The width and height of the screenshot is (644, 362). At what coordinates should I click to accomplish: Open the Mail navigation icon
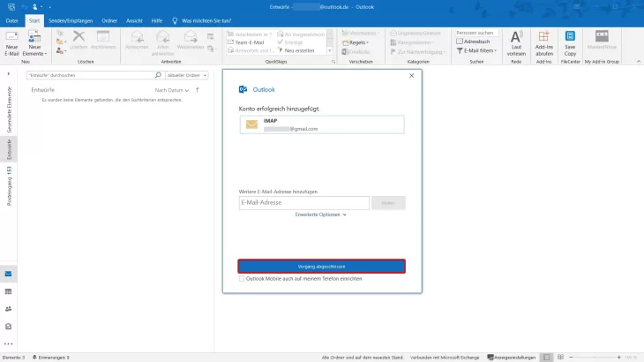click(9, 275)
